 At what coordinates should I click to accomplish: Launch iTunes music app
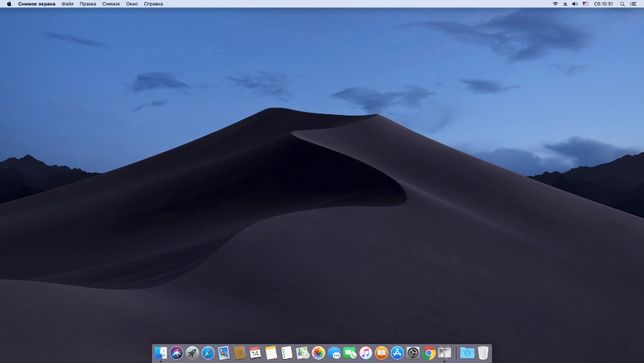coord(366,353)
